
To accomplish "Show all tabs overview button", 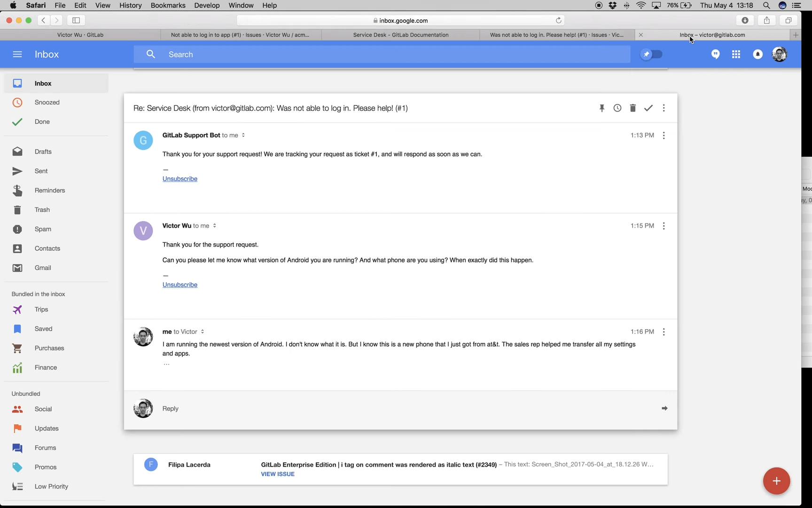I will coord(788,20).
